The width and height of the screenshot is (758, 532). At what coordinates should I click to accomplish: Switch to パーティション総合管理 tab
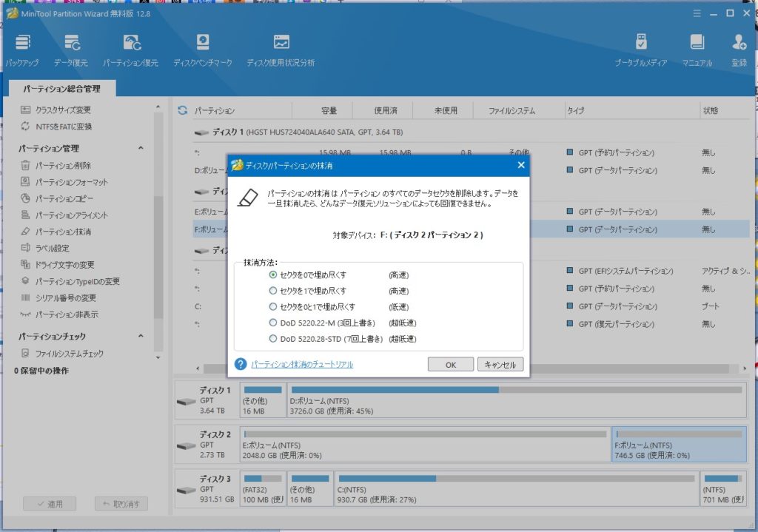pos(61,89)
